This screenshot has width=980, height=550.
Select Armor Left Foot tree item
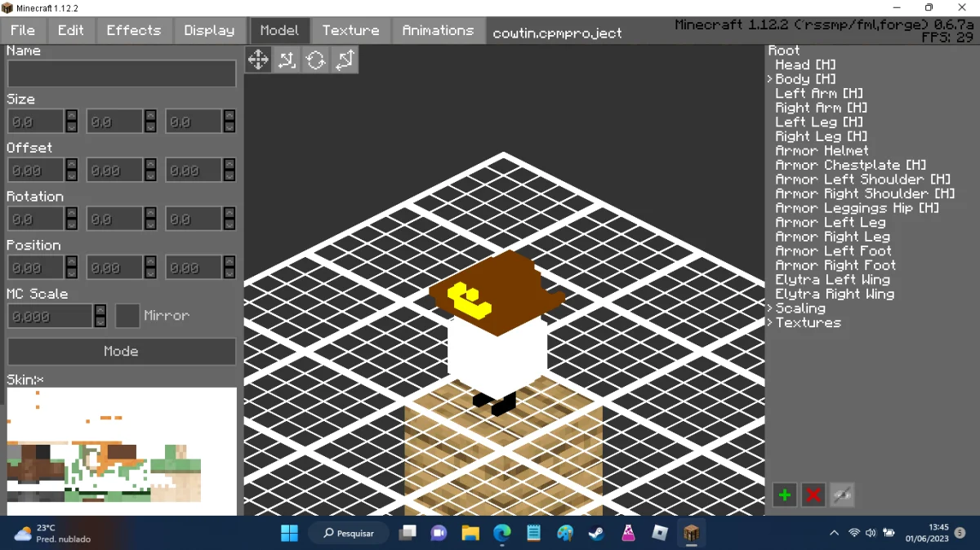[x=833, y=251]
